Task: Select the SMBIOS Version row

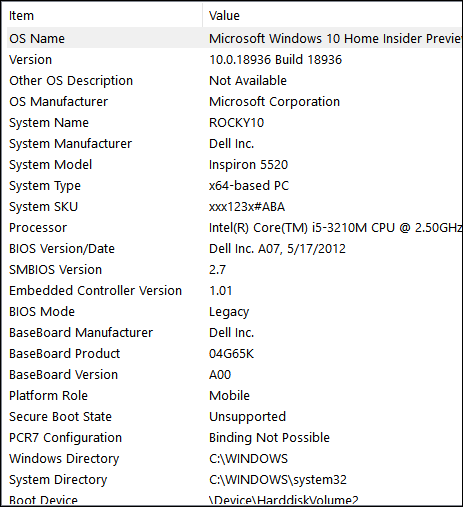Action: pyautogui.click(x=234, y=270)
